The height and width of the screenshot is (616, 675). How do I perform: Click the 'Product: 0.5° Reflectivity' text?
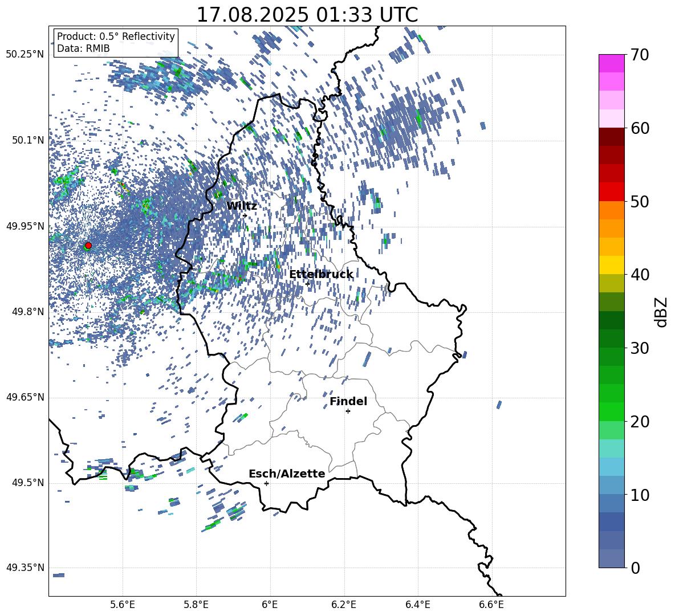click(116, 36)
